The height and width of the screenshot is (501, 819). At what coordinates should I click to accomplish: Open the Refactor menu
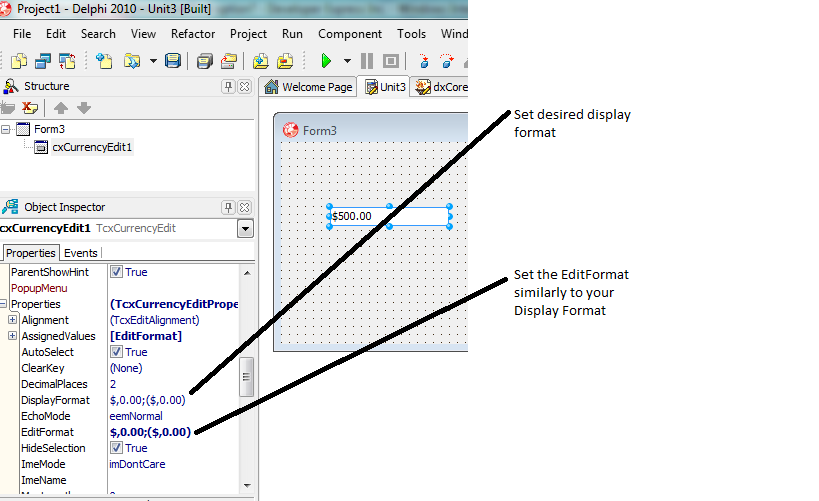(193, 33)
